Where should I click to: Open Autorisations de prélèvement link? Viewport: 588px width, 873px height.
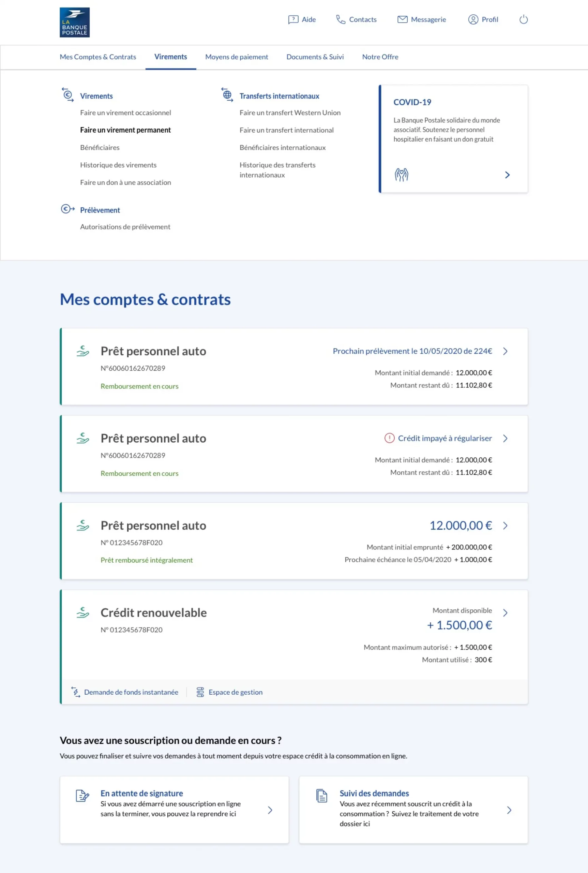125,226
